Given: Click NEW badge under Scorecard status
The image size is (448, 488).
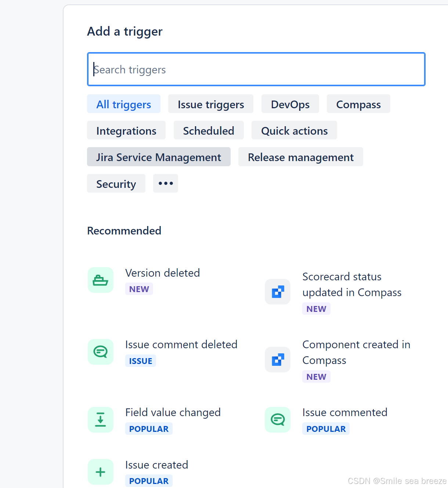Looking at the screenshot, I should [316, 309].
